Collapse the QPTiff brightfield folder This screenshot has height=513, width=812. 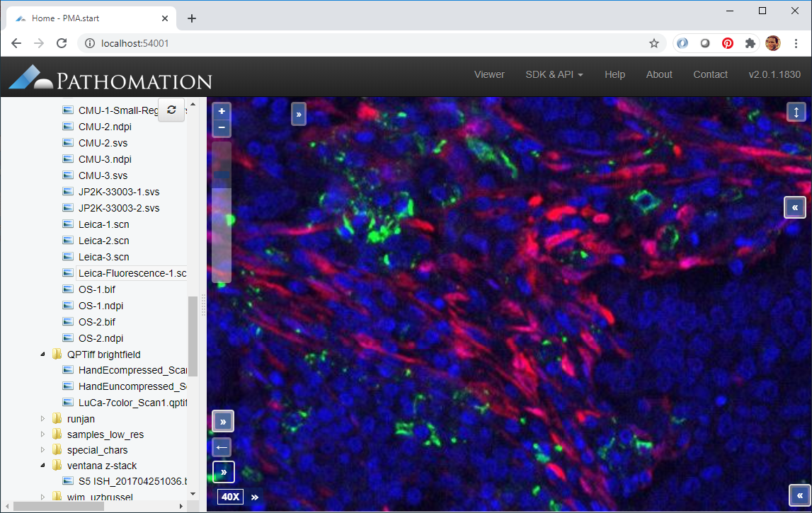pos(45,355)
